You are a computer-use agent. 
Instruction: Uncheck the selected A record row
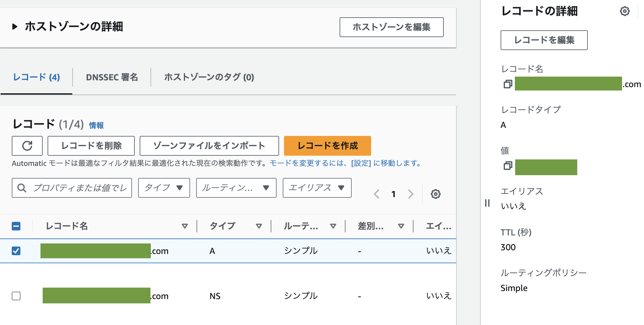click(x=16, y=251)
